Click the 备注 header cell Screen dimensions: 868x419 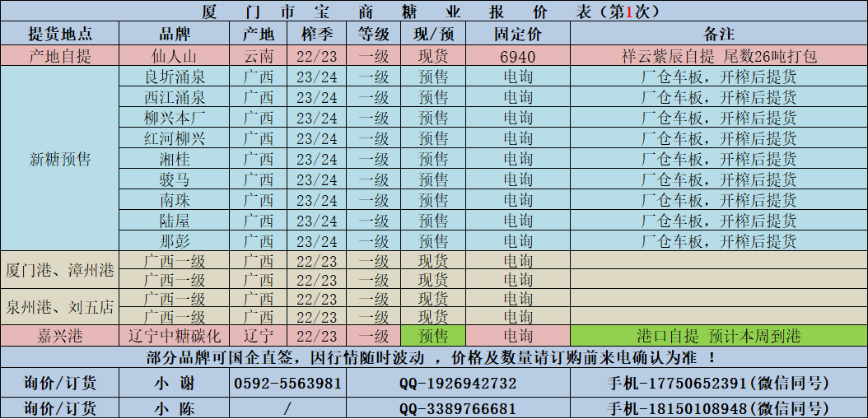(718, 35)
